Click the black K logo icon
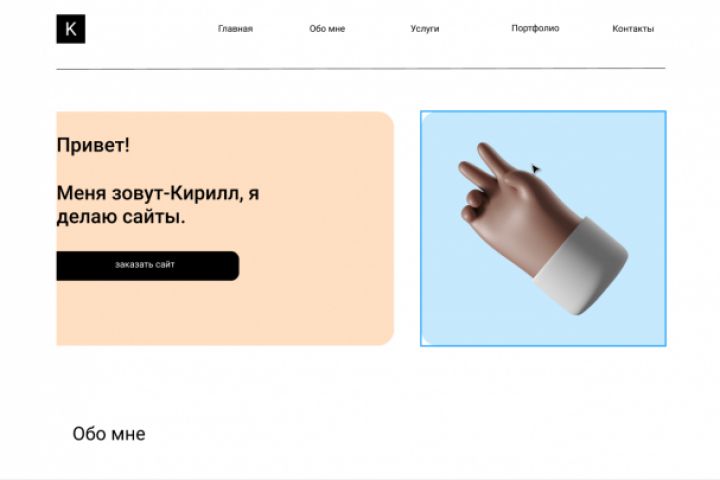Viewport: 720px width, 480px height. click(x=71, y=29)
